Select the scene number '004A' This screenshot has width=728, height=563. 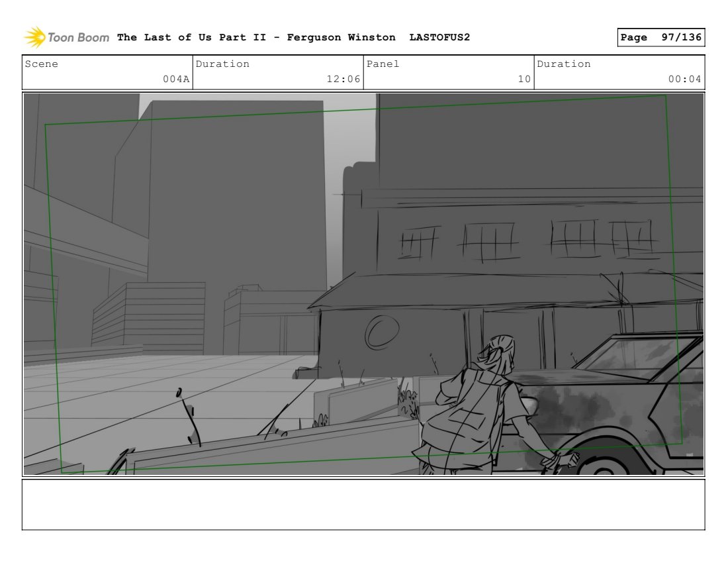[176, 79]
